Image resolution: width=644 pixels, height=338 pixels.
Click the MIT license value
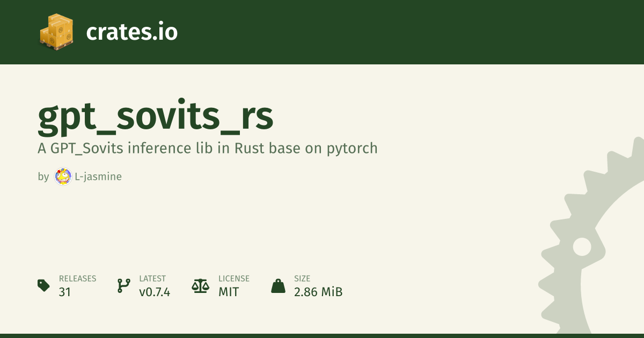(229, 292)
